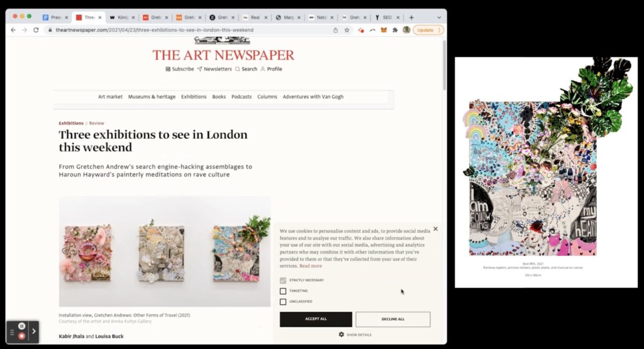This screenshot has height=349, width=644.
Task: Toggle the Unclassified cookies checkbox
Action: point(283,302)
